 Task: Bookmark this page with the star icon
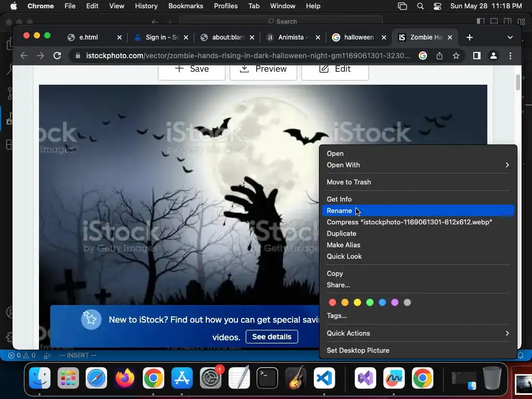point(456,56)
